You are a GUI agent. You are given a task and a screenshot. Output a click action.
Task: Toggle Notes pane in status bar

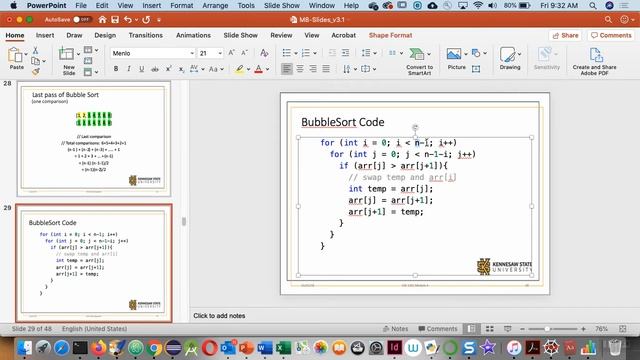click(396, 329)
